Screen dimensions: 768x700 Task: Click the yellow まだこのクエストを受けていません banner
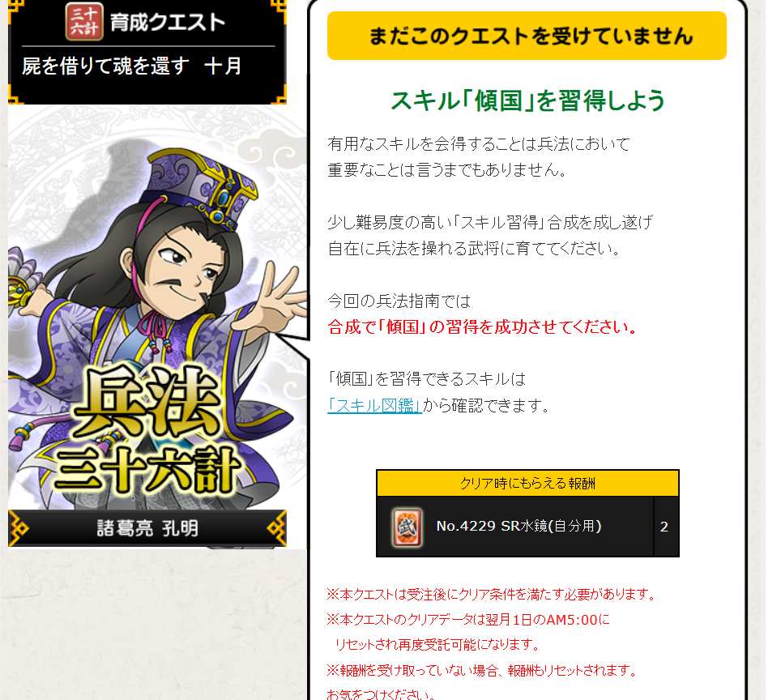(527, 36)
